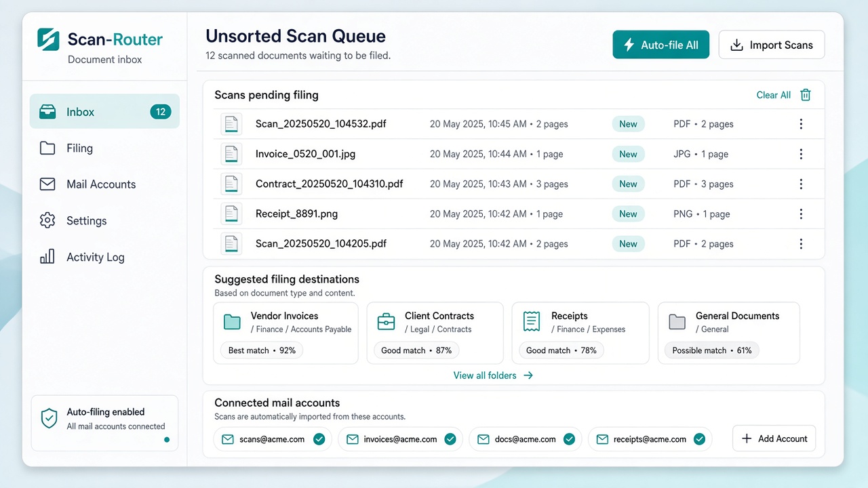Choose the Vendor Invoices destination card
Screen dimensions: 868x488
coord(285,333)
